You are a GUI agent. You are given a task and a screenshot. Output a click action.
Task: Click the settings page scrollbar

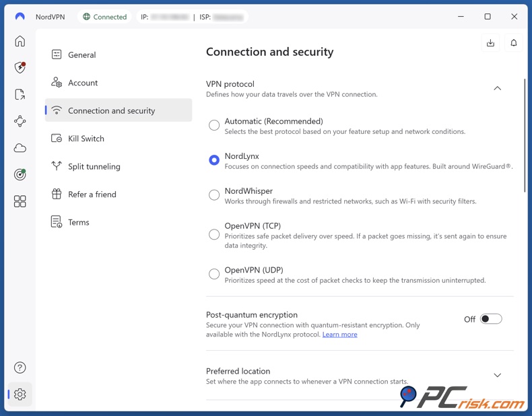point(525,135)
